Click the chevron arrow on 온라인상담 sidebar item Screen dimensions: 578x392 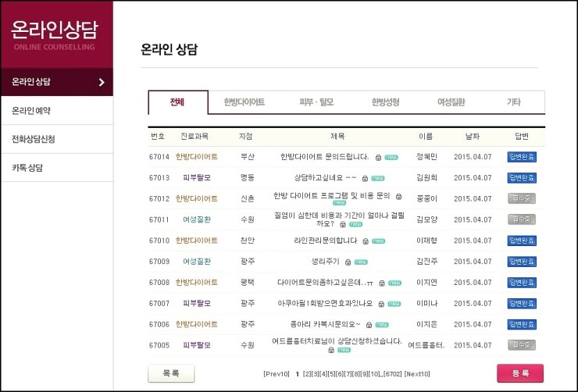[102, 82]
